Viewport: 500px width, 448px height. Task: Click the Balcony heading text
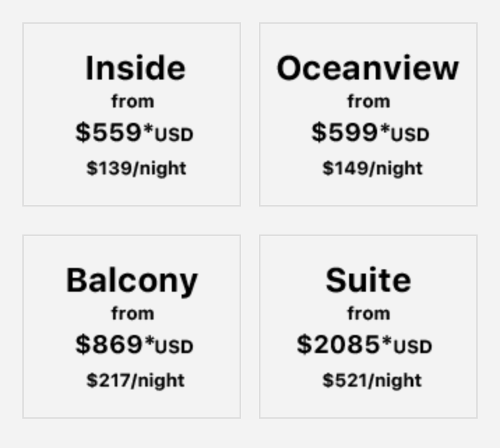tap(132, 282)
